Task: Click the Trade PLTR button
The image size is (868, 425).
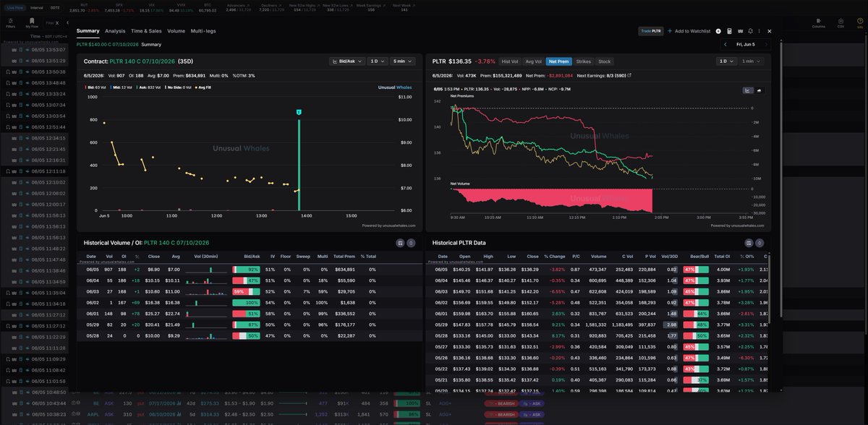Action: coord(651,31)
